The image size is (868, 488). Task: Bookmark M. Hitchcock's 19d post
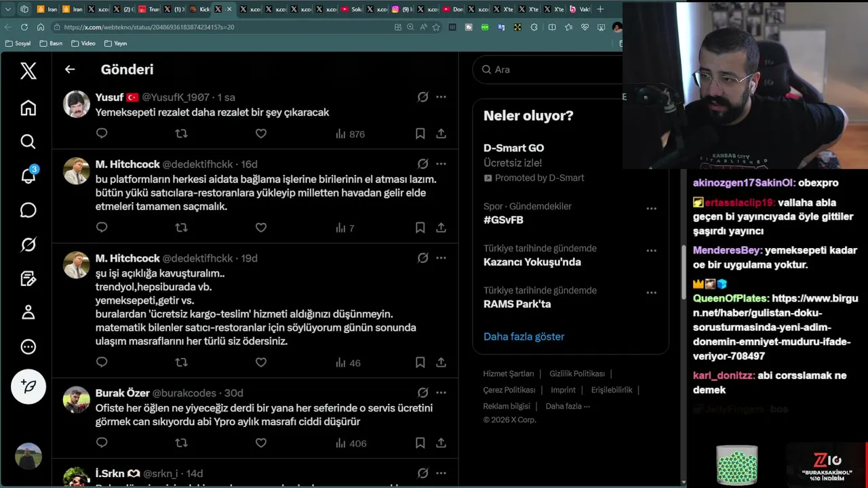[x=420, y=363]
